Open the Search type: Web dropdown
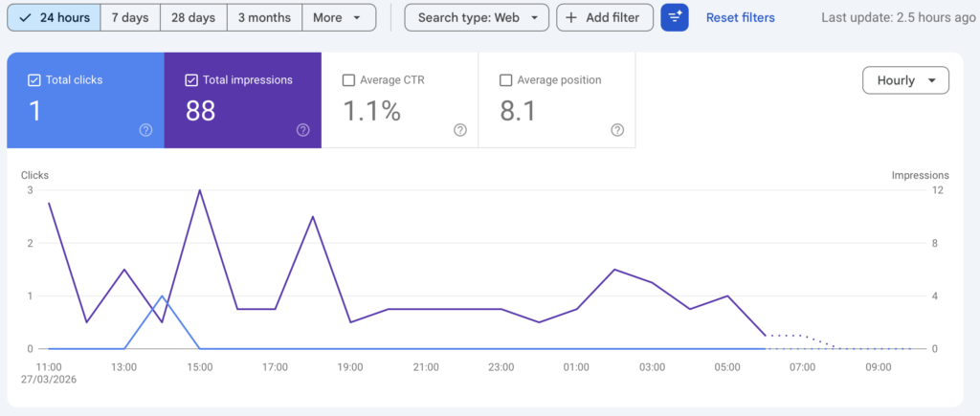Screen dimensions: 980x416 (477, 17)
